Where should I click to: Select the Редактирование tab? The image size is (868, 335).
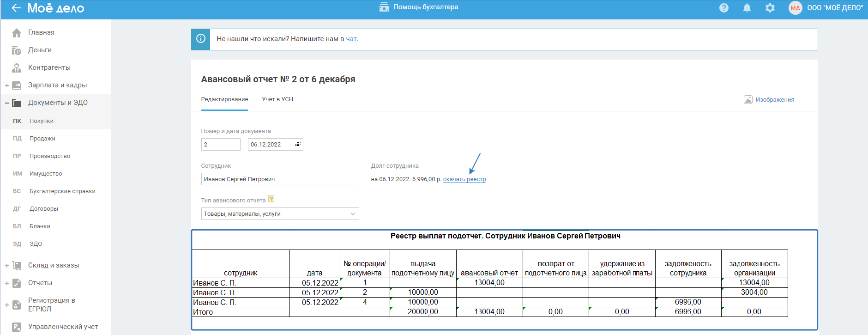tap(224, 99)
